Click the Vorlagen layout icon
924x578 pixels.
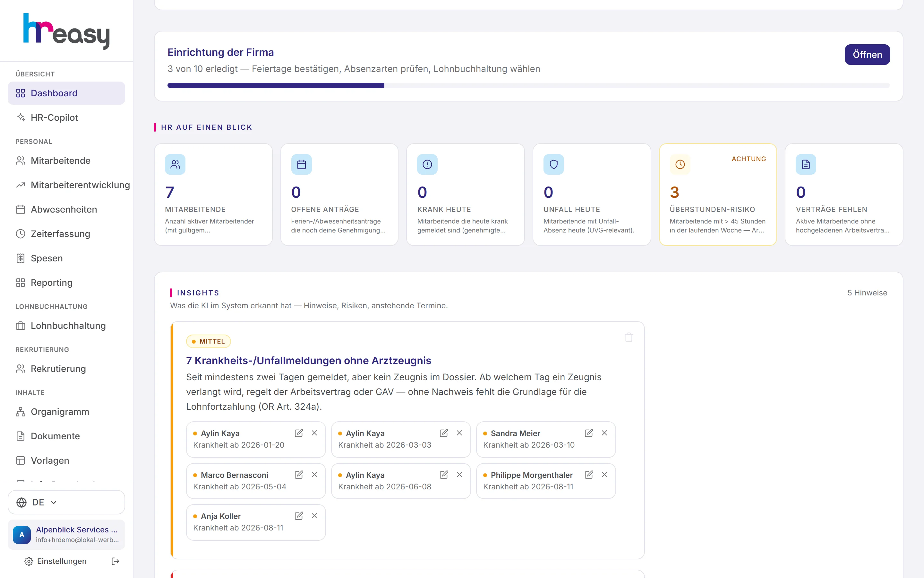pyautogui.click(x=21, y=461)
